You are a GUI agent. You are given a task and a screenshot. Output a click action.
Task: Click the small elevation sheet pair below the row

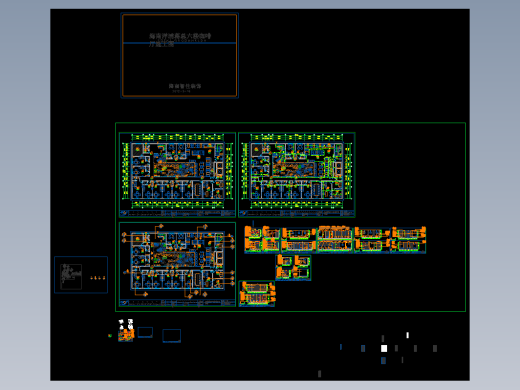(x=293, y=267)
